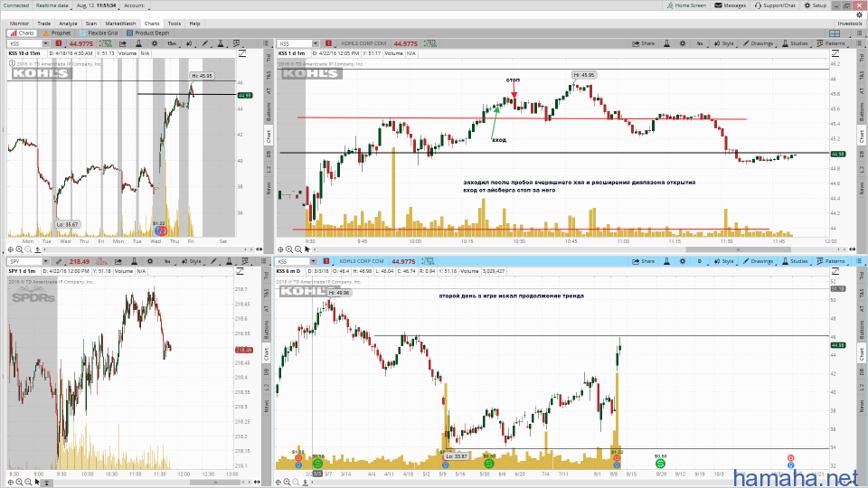Open the MarketWatch tab
This screenshot has width=868, height=488.
(x=120, y=23)
